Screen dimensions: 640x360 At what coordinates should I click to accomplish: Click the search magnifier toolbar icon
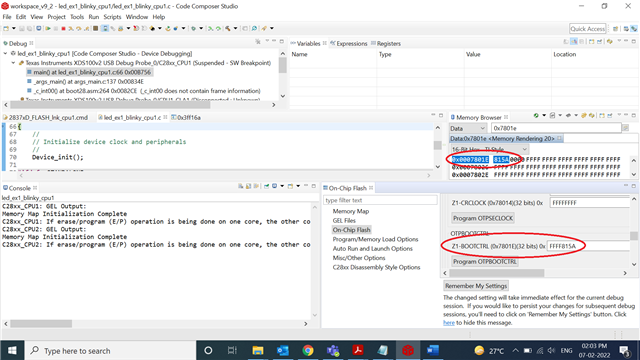(254, 29)
